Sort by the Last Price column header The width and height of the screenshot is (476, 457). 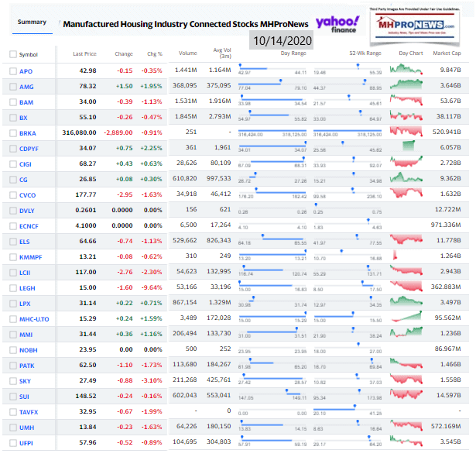(84, 54)
